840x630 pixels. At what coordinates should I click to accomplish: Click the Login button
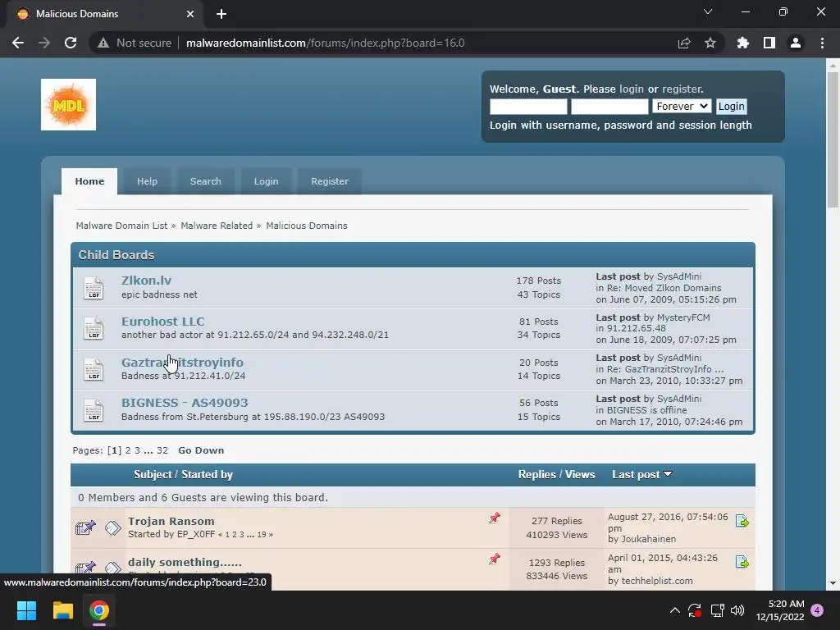(731, 106)
